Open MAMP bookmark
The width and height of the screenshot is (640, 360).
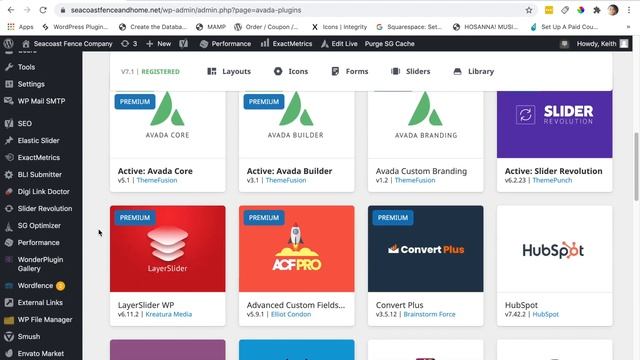(211, 27)
